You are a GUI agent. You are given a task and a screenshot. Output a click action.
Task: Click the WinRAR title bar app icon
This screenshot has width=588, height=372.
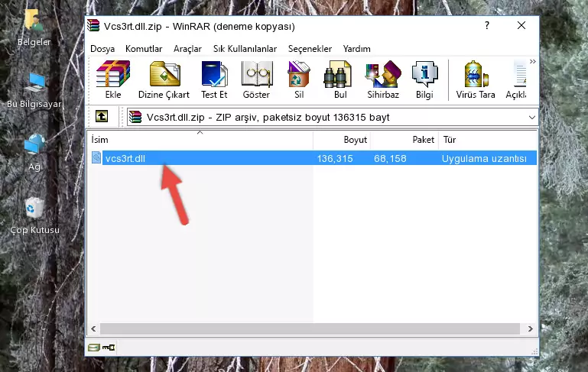pyautogui.click(x=94, y=25)
